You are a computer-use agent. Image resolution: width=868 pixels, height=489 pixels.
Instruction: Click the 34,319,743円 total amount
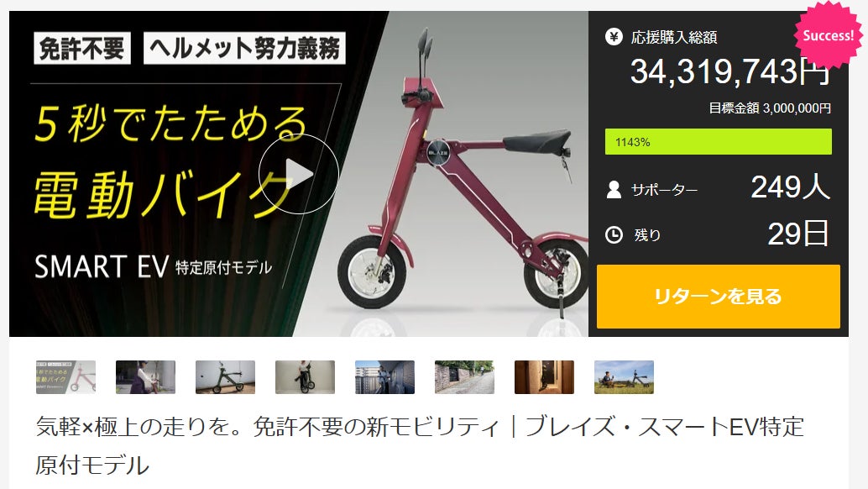(729, 71)
